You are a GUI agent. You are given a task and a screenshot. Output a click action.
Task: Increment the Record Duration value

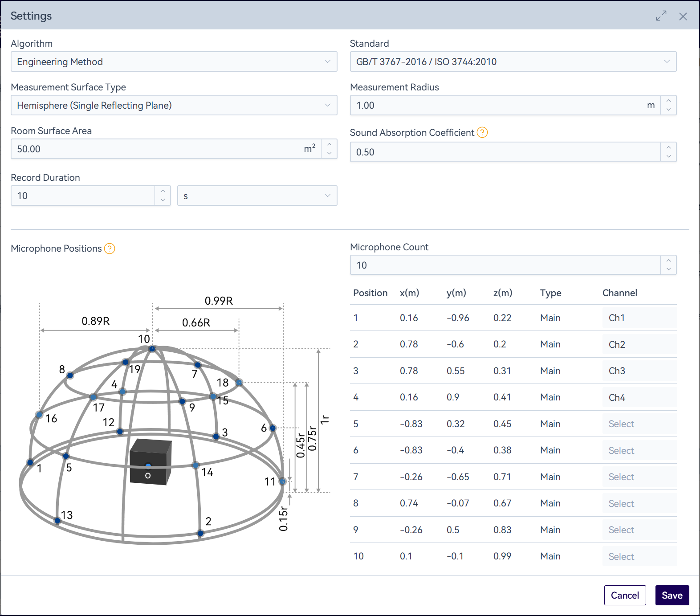point(163,191)
